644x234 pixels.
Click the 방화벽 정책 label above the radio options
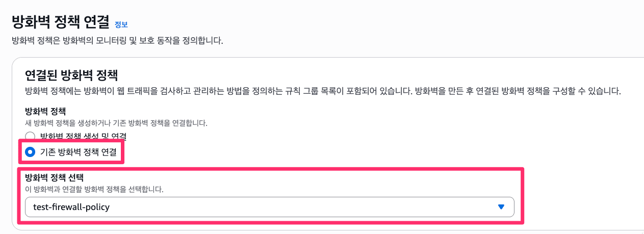click(x=45, y=111)
